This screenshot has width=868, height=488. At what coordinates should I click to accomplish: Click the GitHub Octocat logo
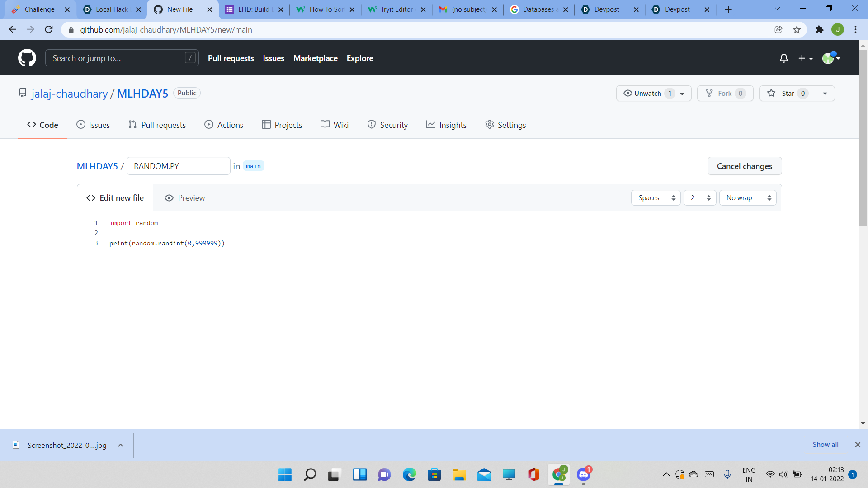pyautogui.click(x=27, y=58)
